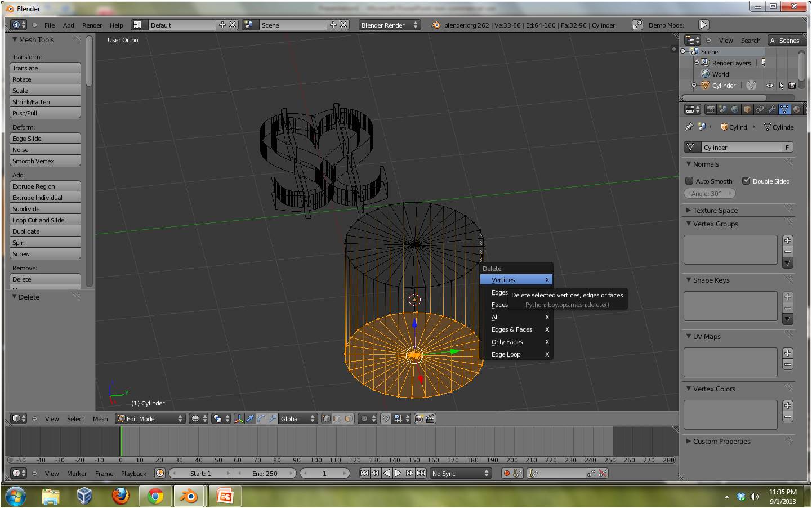The image size is (812, 508).
Task: Choose All in Delete menu
Action: pos(516,317)
